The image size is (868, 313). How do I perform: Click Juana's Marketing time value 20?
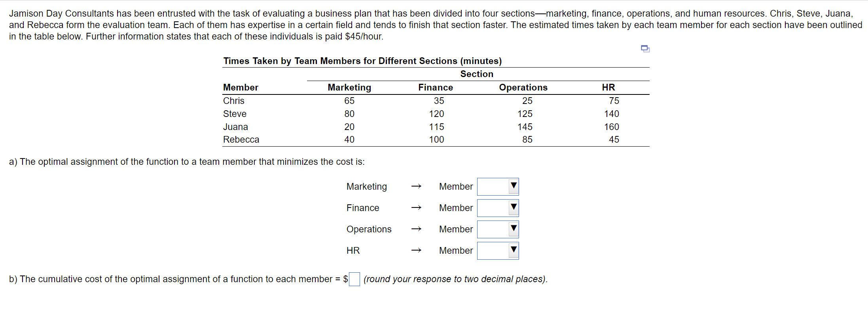(349, 127)
